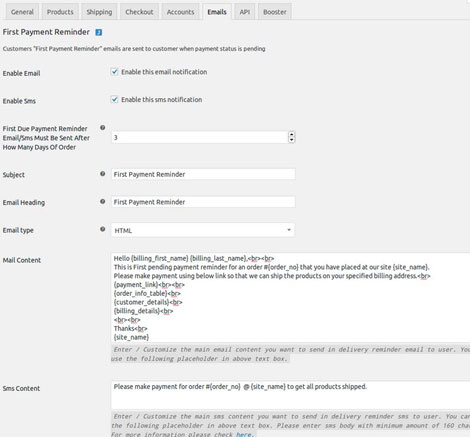Click the Email Heading input field
Screen dimensions: 470x437
click(203, 202)
